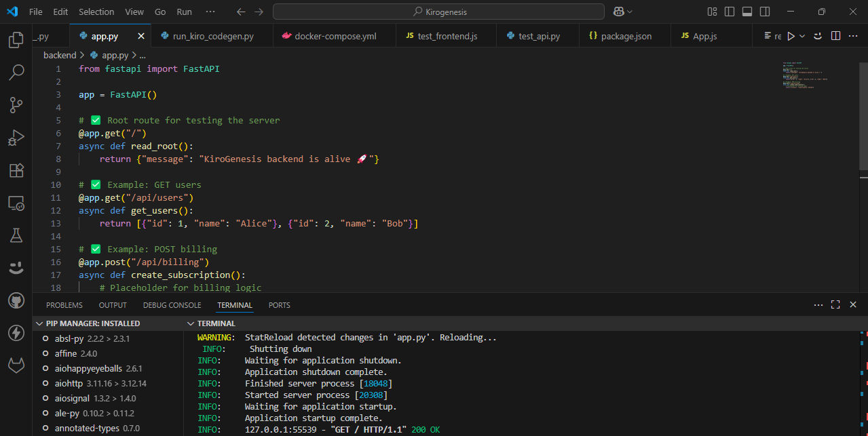
Task: Open the DEBUG CONSOLE panel tab
Action: tap(172, 305)
